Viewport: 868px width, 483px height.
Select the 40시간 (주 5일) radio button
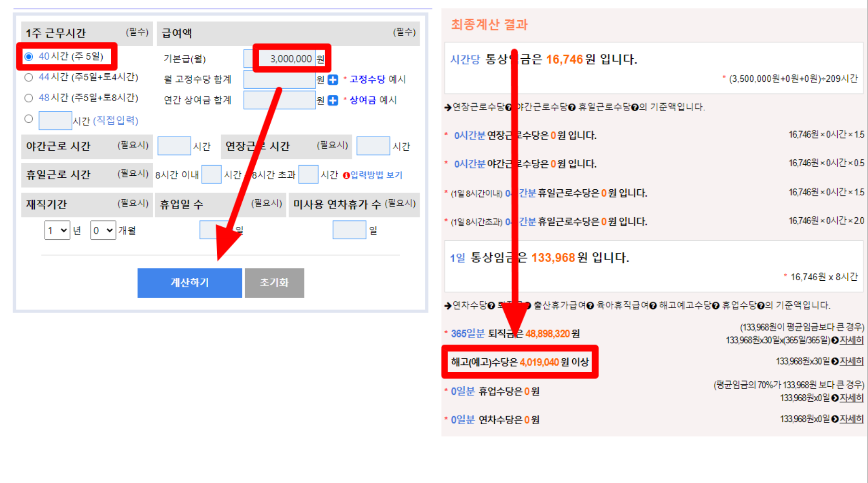[29, 57]
